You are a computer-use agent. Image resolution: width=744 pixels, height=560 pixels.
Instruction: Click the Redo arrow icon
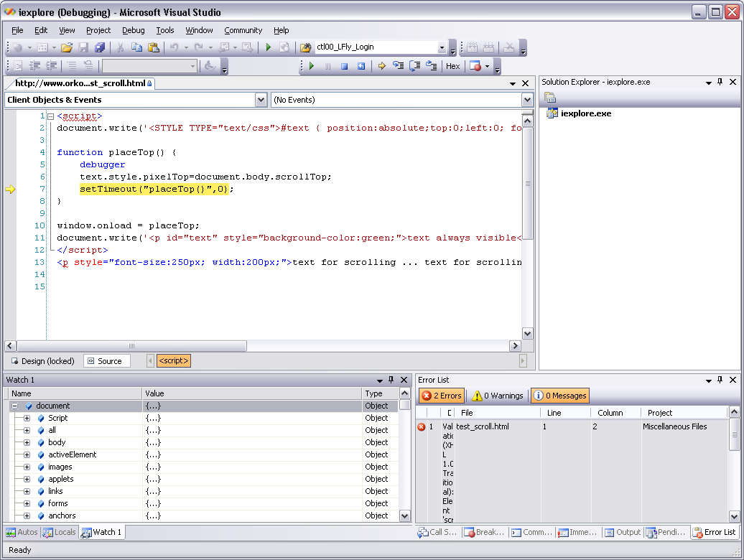(199, 47)
